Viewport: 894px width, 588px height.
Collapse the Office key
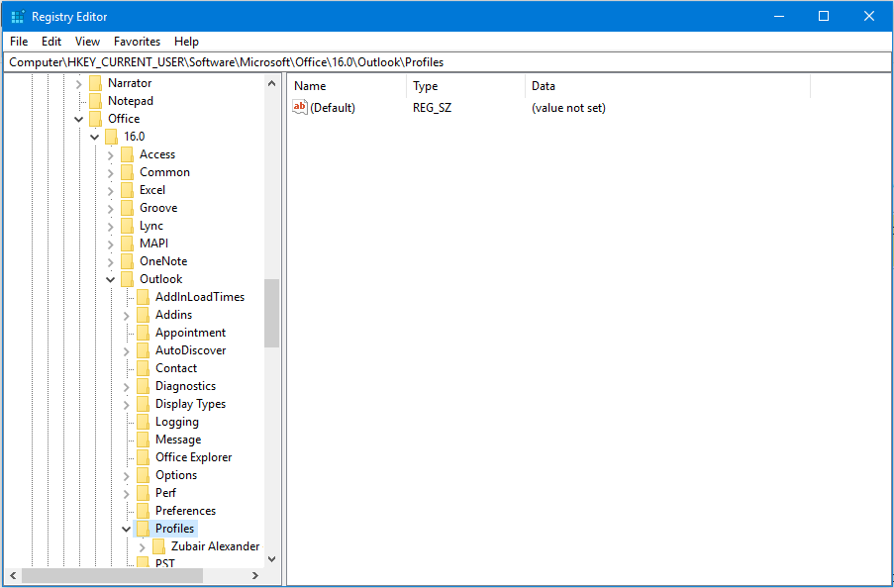tap(79, 119)
